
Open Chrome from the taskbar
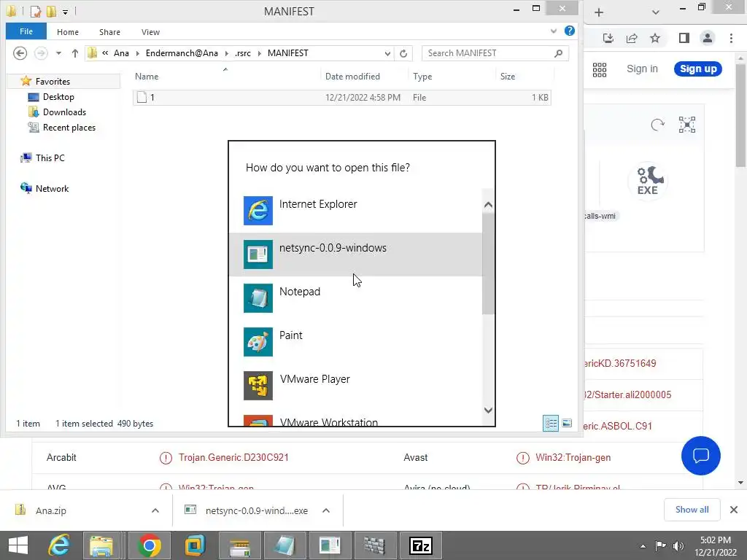[149, 545]
